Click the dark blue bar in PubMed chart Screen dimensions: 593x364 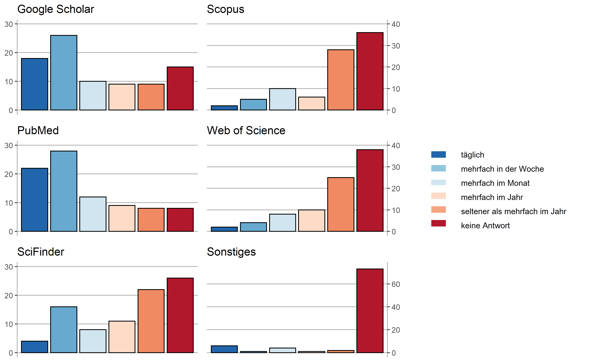pos(35,200)
